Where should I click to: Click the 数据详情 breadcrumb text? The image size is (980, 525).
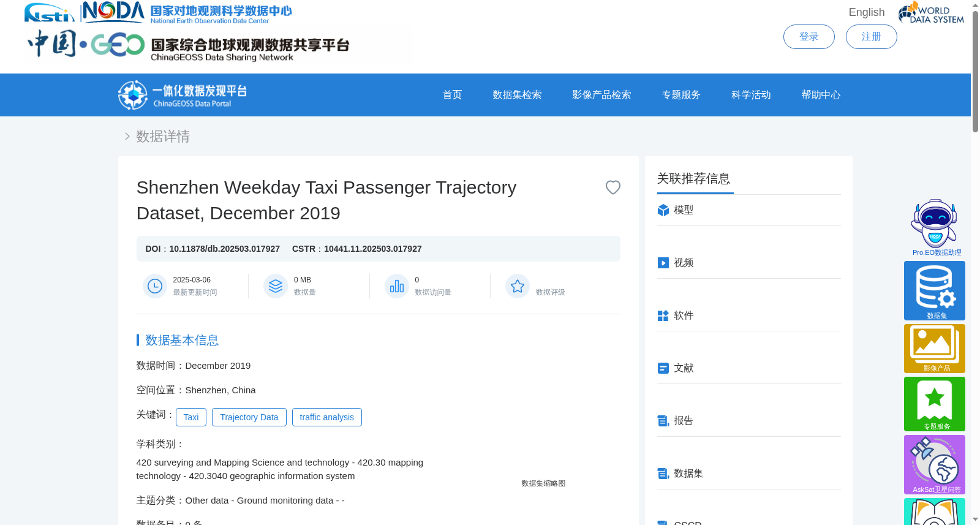tap(163, 137)
